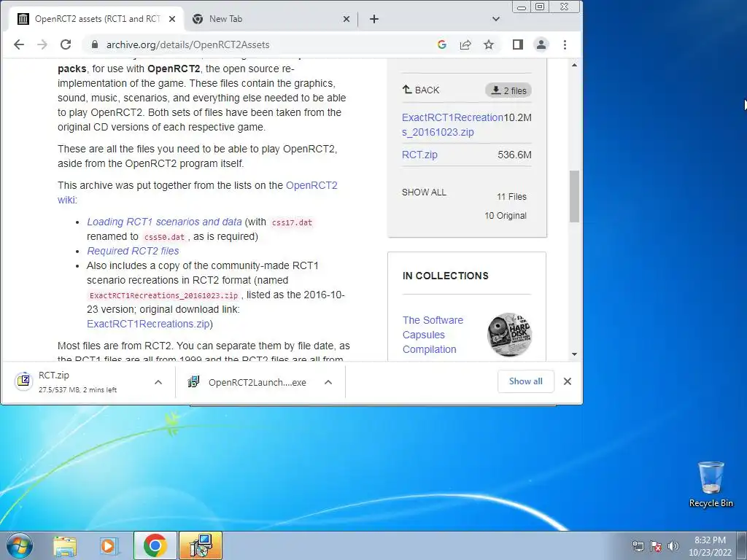Viewport: 747px width, 560px height.
Task: Open the tab search dropdown arrow
Action: tap(496, 19)
